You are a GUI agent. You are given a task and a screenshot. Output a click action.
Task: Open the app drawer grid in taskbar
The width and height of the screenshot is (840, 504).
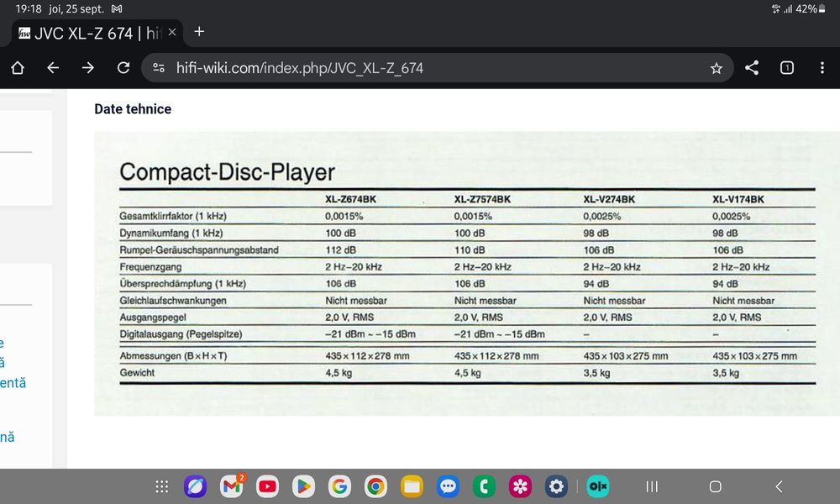click(x=162, y=486)
